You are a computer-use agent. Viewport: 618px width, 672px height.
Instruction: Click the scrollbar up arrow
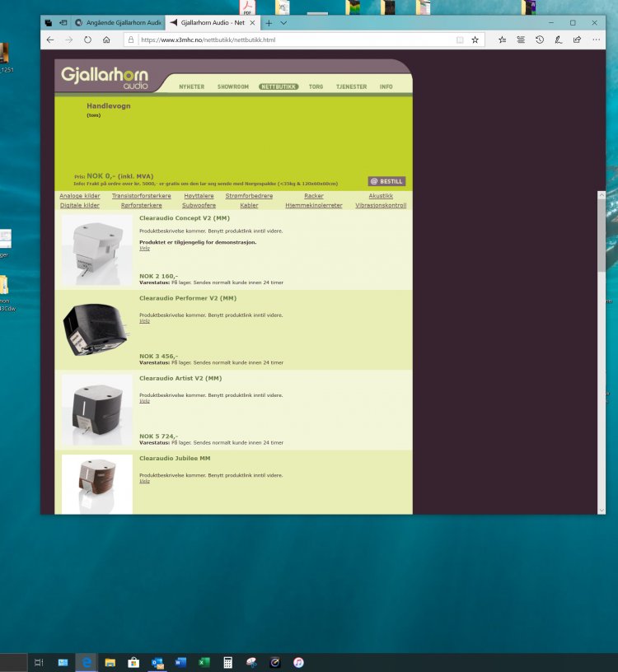602,195
